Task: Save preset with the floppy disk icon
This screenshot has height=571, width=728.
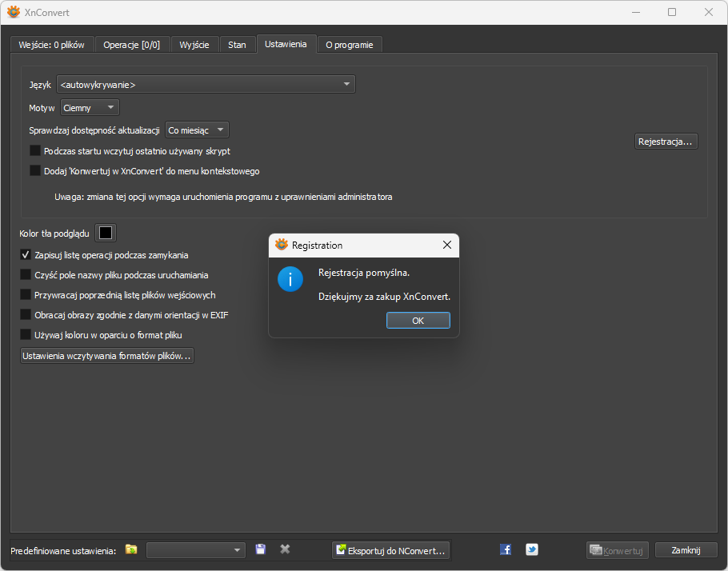Action: pos(261,549)
